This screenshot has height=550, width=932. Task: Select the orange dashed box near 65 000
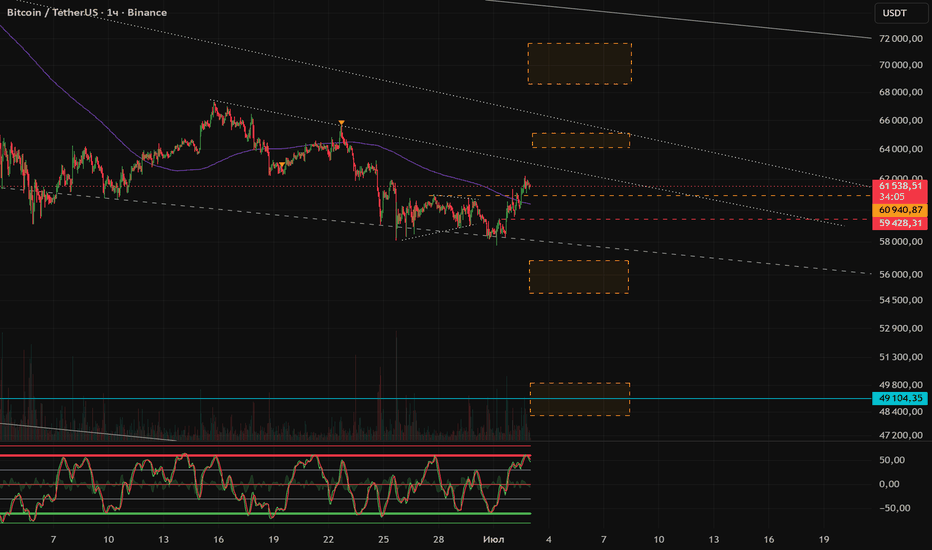(581, 140)
